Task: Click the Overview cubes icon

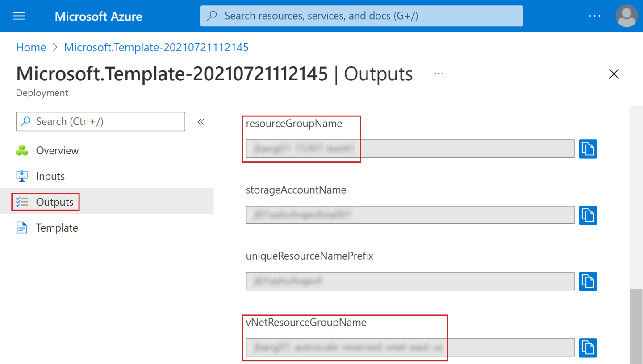Action: pyautogui.click(x=22, y=151)
